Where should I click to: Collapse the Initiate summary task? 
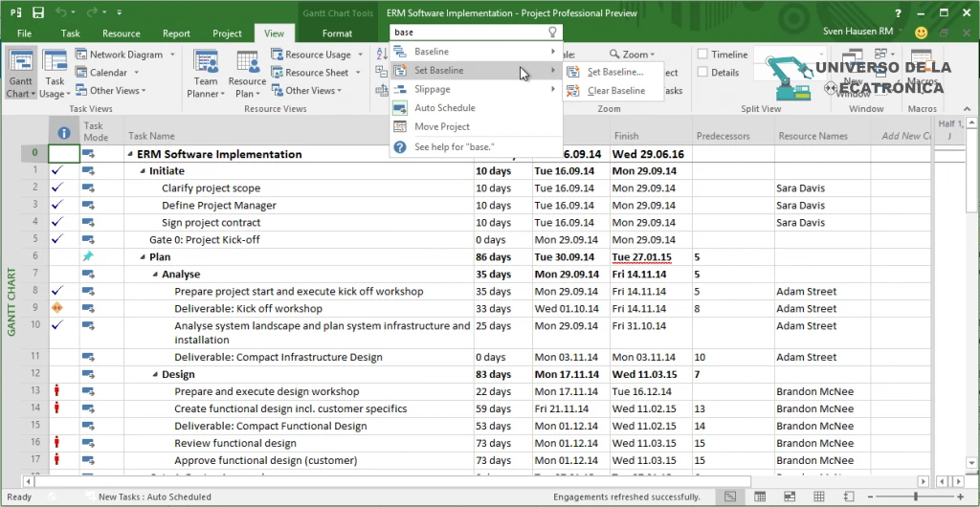(x=143, y=171)
